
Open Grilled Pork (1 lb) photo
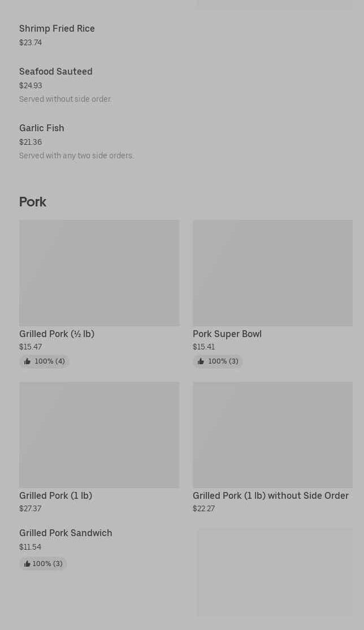tap(99, 435)
